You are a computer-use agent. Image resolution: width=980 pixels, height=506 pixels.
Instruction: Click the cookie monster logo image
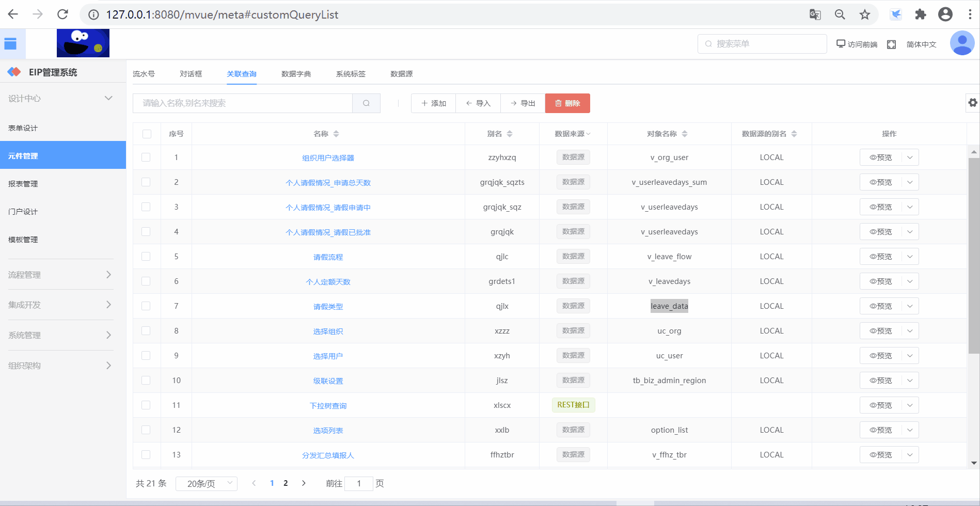pos(83,43)
